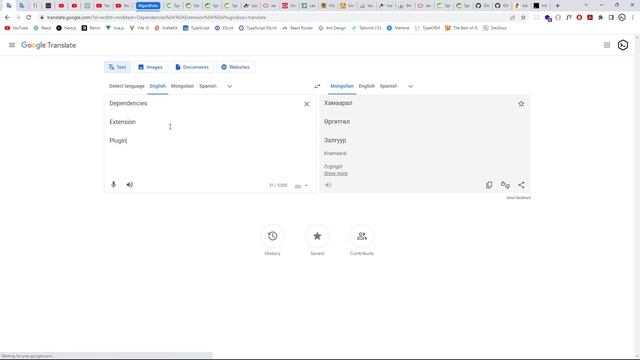Select English as source language

click(x=158, y=86)
